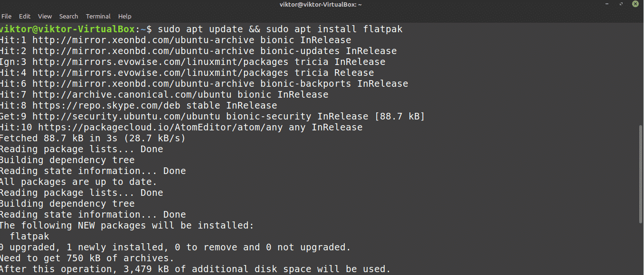
Task: Click the empty scrollbar track above the thumb
Action: tap(640, 71)
